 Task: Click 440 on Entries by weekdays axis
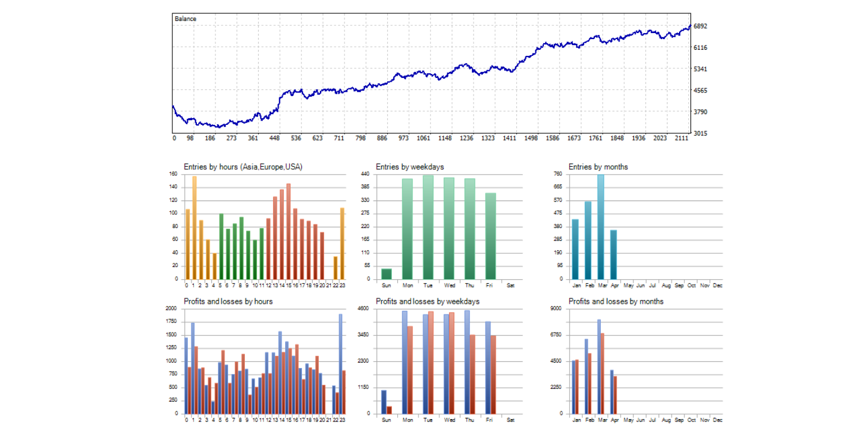click(x=365, y=174)
